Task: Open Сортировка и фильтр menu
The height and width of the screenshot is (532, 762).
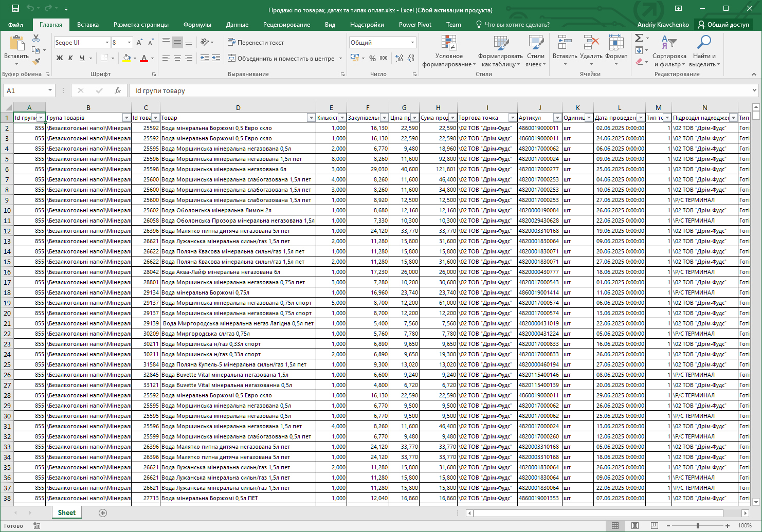Action: pos(669,51)
